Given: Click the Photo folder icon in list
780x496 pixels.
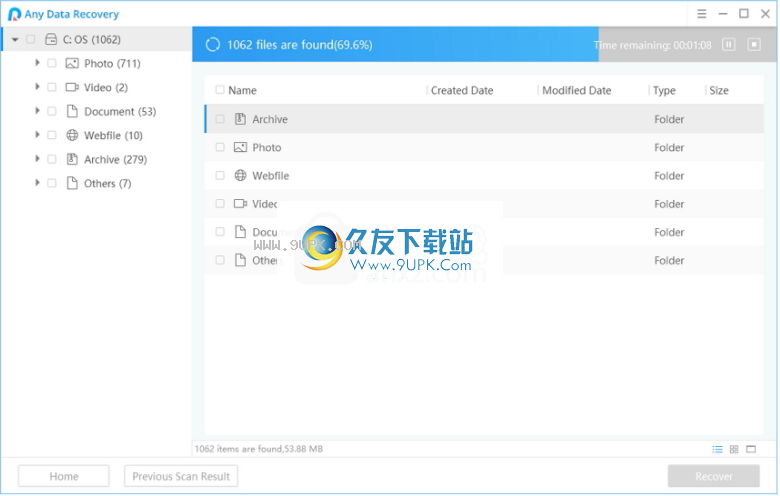Looking at the screenshot, I should (x=240, y=147).
